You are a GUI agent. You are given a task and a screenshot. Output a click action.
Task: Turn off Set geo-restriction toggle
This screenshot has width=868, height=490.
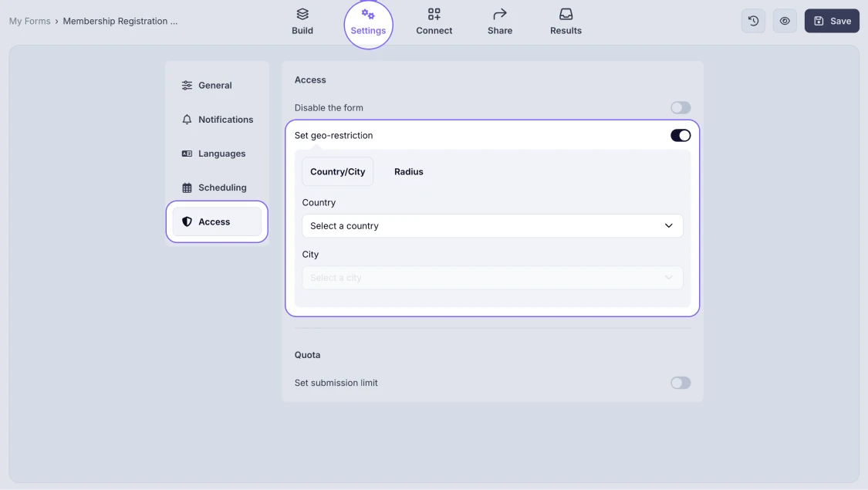click(x=680, y=136)
